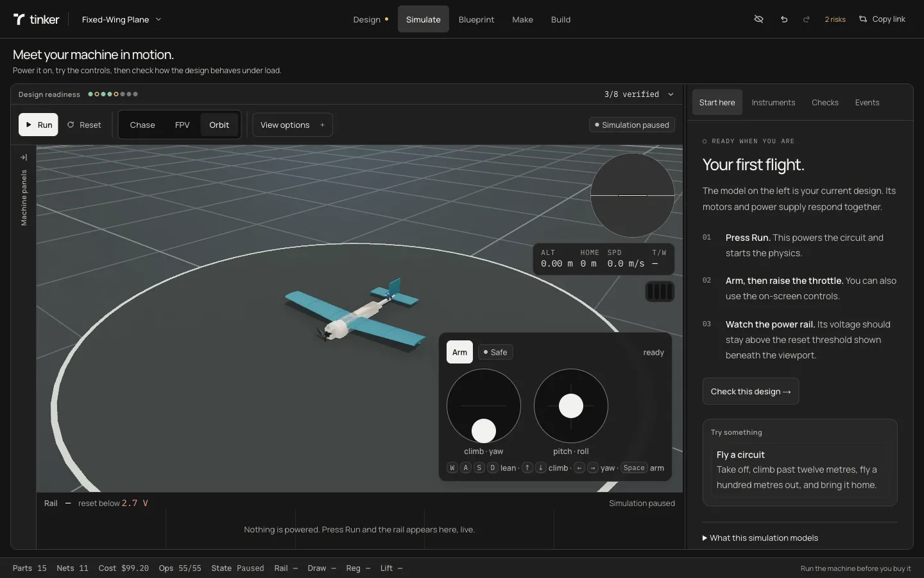The height and width of the screenshot is (578, 924).
Task: Open the Events panel tab
Action: click(x=867, y=102)
